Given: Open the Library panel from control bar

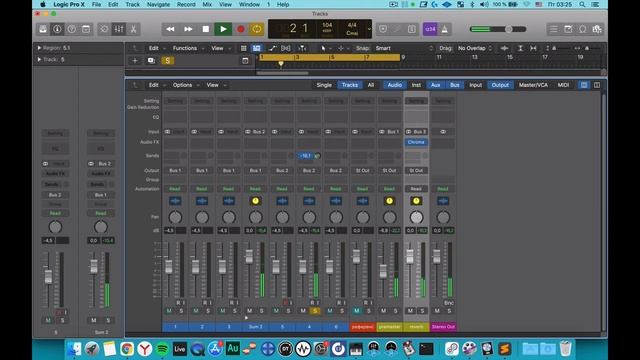Looking at the screenshot, I should (43, 29).
